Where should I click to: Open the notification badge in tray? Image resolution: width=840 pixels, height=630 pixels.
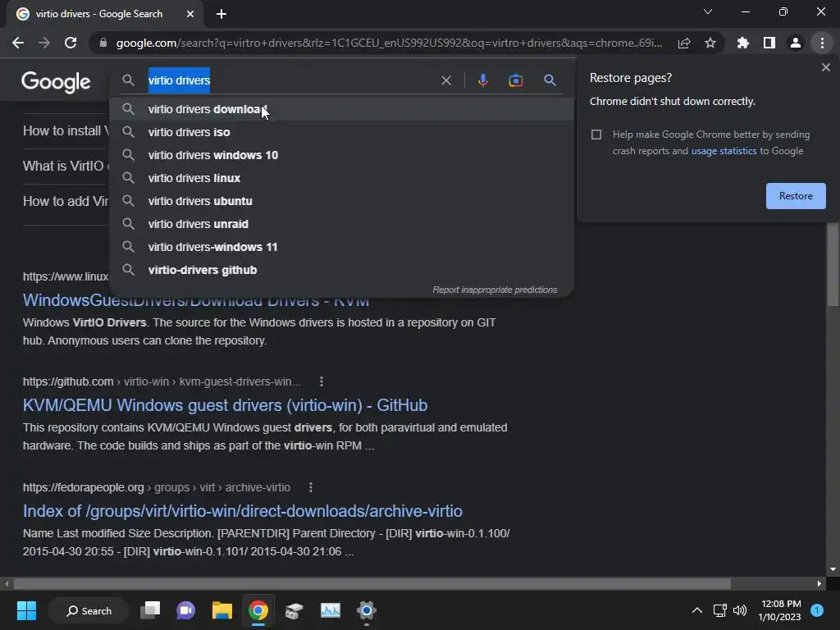(817, 610)
